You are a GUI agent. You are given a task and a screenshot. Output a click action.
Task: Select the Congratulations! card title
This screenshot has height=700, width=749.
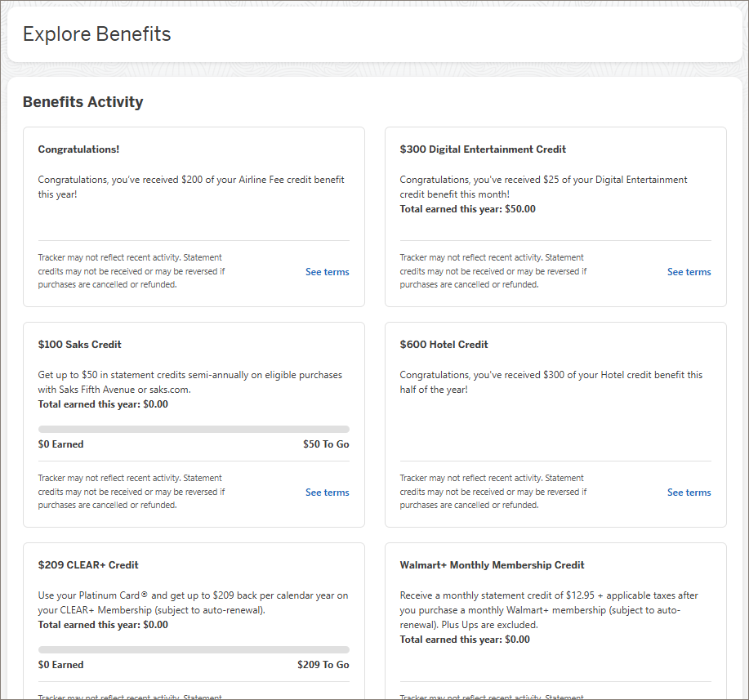coord(78,149)
